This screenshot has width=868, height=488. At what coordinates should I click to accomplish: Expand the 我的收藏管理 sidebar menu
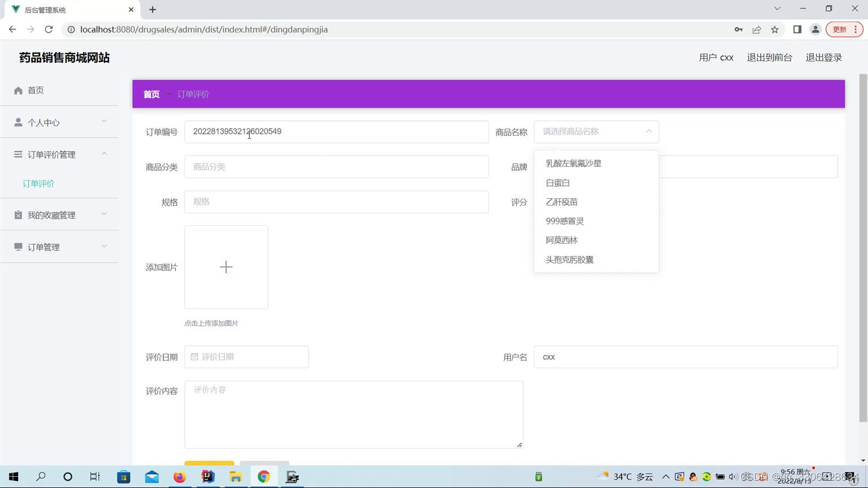104,214
